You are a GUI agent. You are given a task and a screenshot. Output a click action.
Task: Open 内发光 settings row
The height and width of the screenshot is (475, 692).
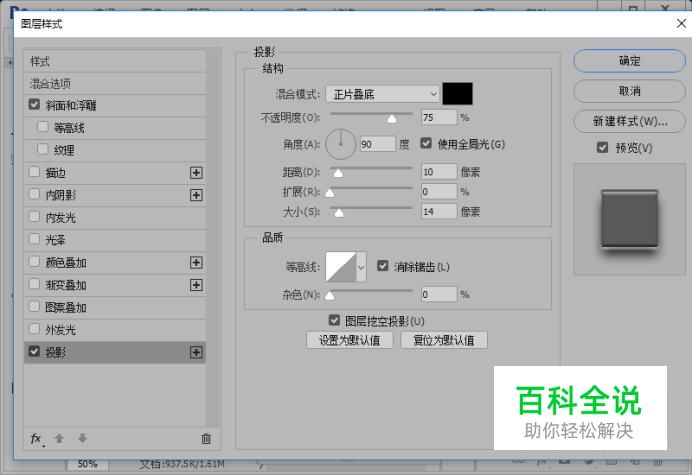[x=115, y=218]
